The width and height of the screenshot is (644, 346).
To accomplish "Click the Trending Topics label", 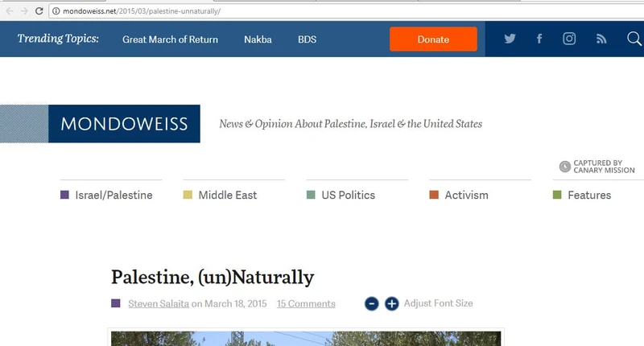I will coord(58,39).
